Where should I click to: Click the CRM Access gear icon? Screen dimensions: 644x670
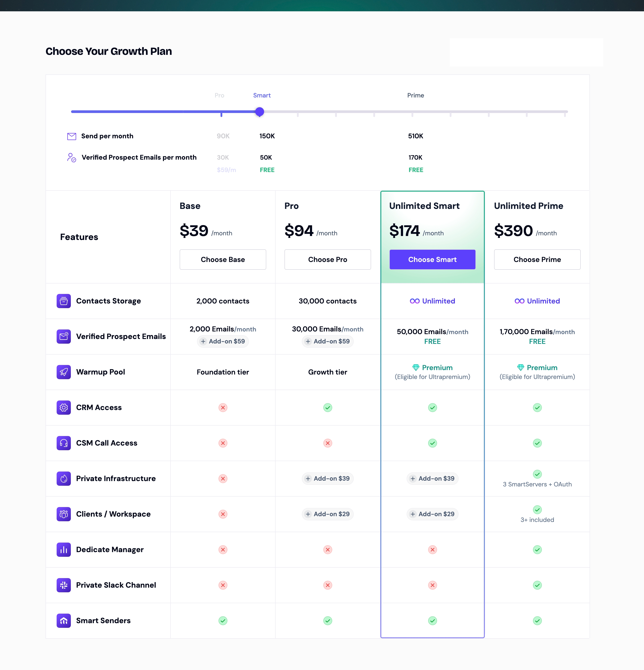click(64, 407)
